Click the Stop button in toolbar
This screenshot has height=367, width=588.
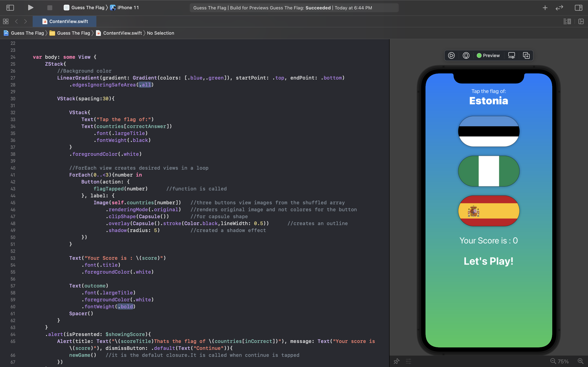point(50,8)
